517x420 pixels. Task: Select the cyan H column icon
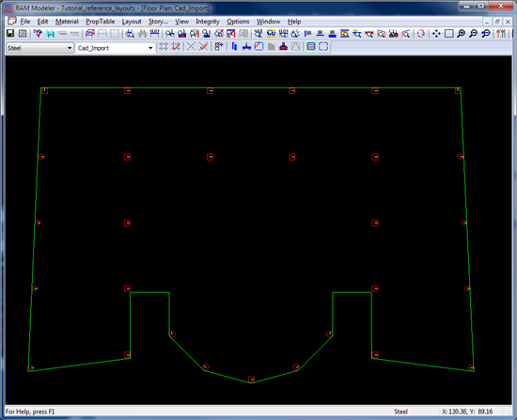[50, 33]
